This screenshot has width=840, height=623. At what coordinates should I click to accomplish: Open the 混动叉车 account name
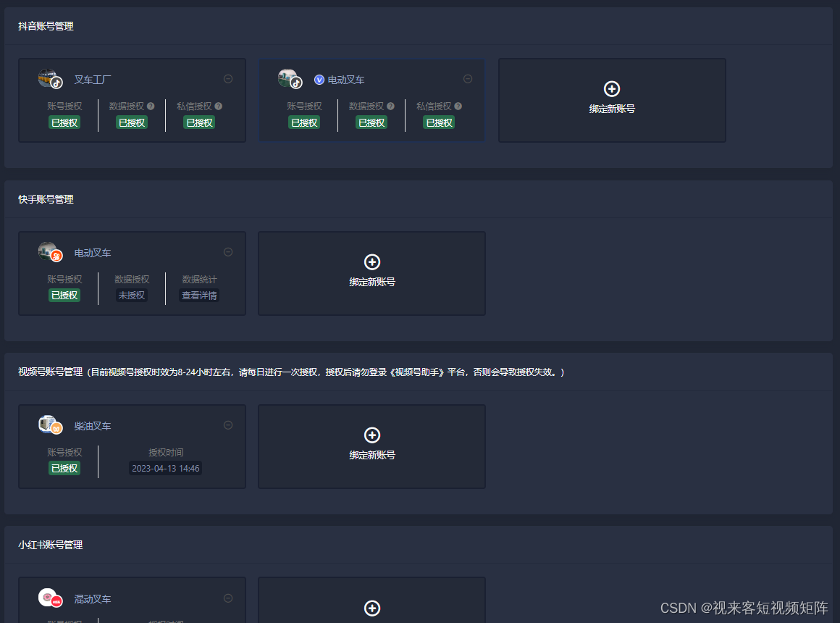pyautogui.click(x=93, y=599)
